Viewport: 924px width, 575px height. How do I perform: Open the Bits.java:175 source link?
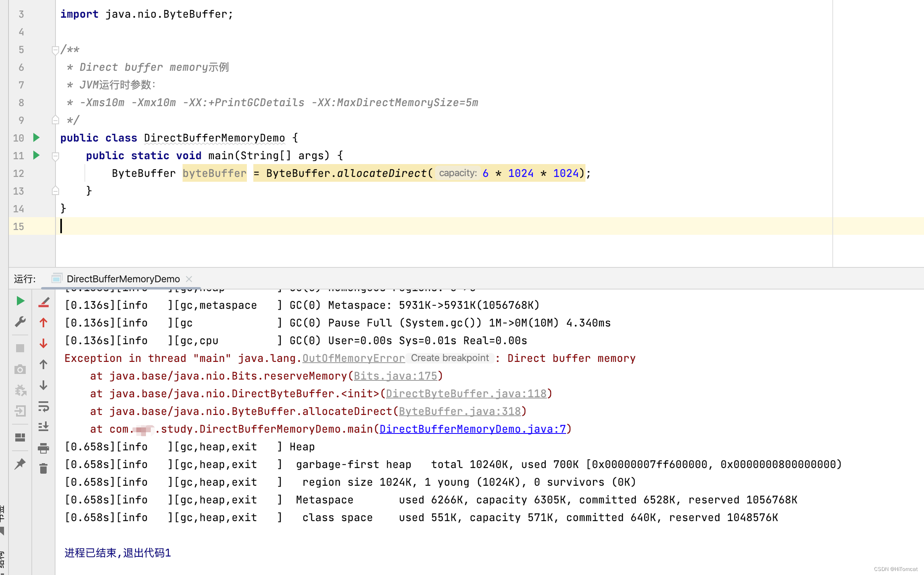click(395, 376)
